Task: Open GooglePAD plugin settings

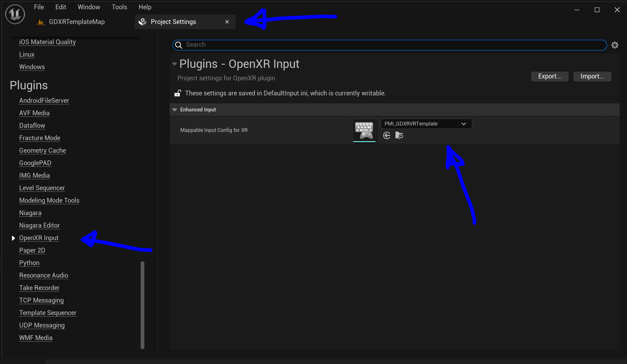Action: click(35, 163)
